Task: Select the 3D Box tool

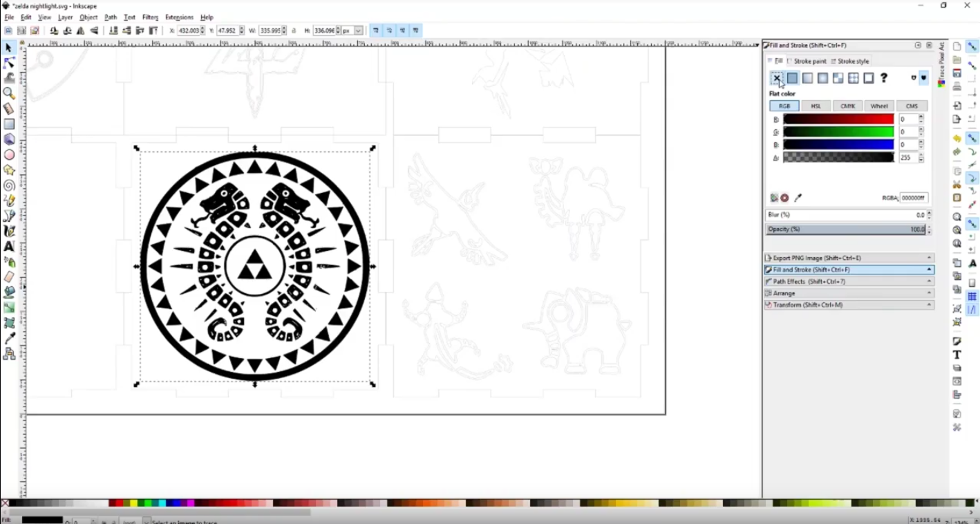Action: tap(9, 140)
